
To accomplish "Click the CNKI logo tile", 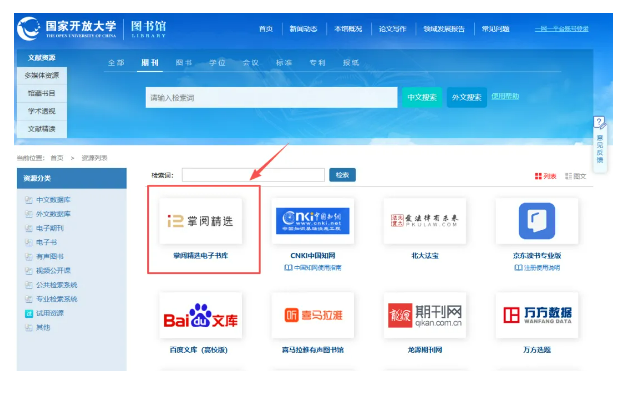I will coord(312,221).
